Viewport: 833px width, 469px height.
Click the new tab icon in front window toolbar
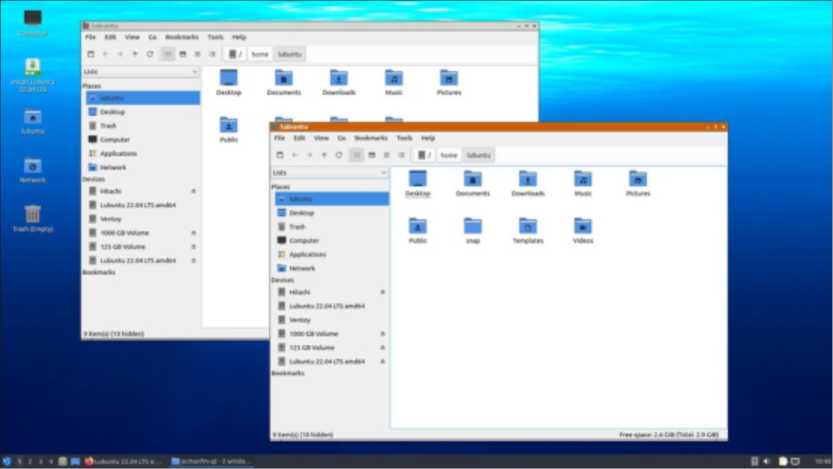[280, 155]
